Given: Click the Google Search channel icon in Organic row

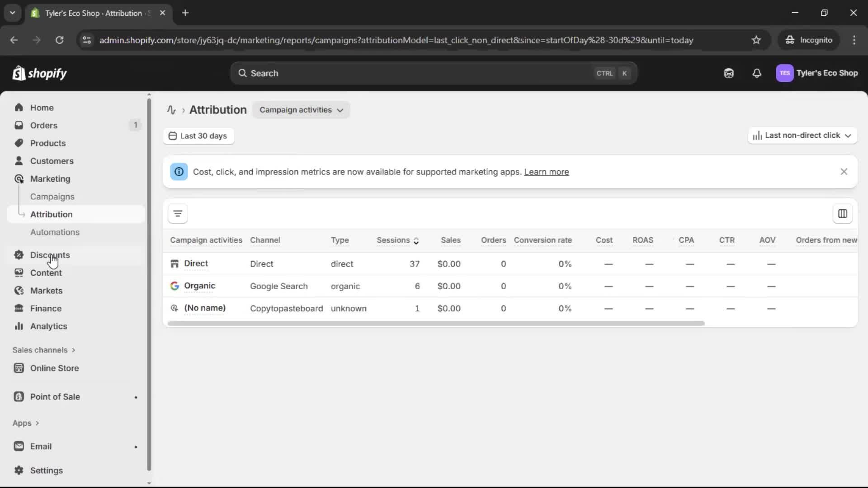Looking at the screenshot, I should click(175, 286).
